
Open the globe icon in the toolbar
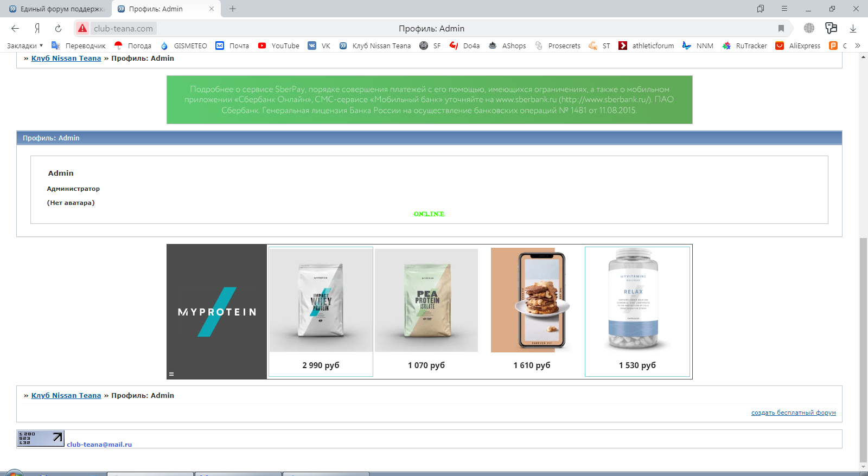tap(809, 28)
